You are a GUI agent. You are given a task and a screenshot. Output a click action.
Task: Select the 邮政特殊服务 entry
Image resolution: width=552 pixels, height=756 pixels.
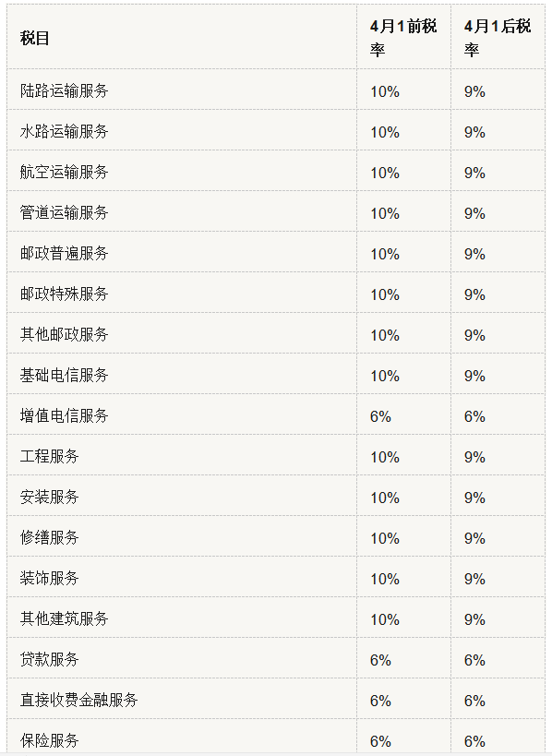pyautogui.click(x=64, y=294)
